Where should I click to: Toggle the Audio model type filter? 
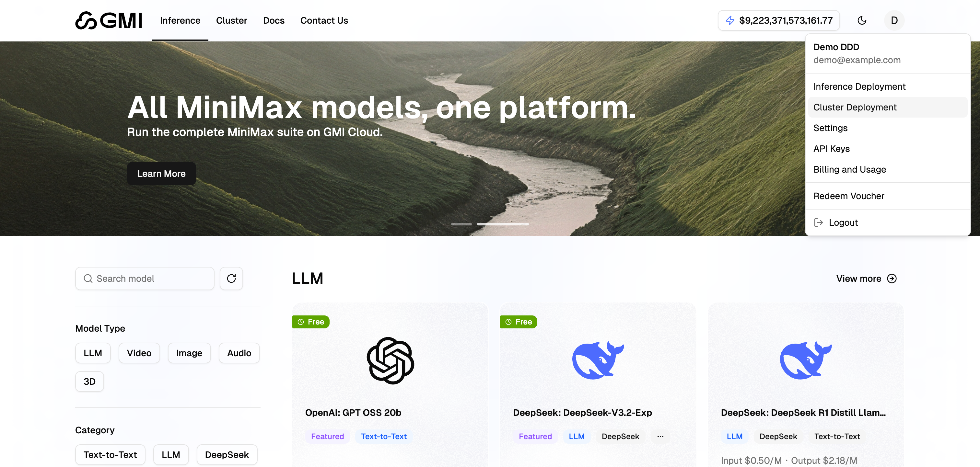239,353
